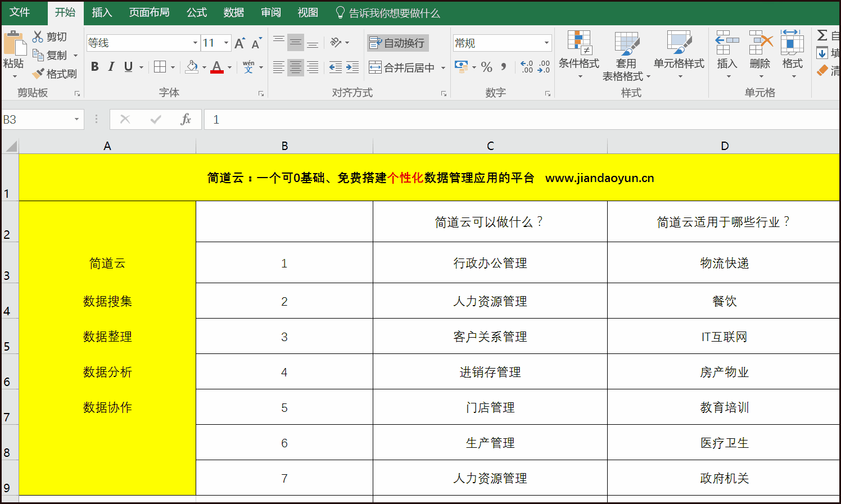This screenshot has height=504, width=841.
Task: Toggle Wrap Text (自动换行)
Action: [x=397, y=43]
